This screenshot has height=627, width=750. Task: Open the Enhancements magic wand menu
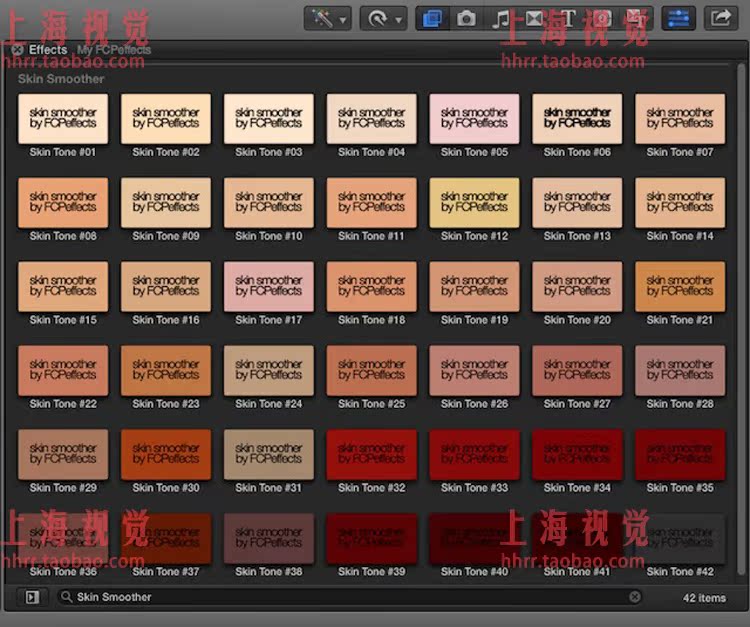(x=328, y=19)
